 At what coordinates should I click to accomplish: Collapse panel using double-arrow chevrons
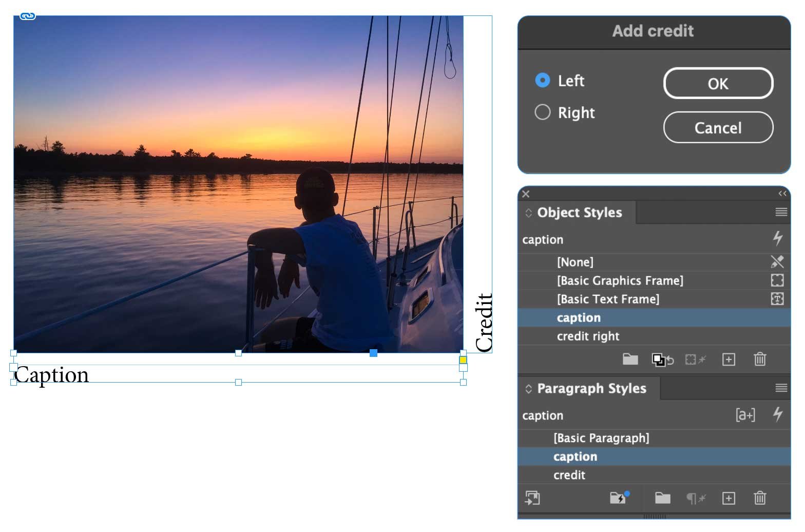(782, 194)
